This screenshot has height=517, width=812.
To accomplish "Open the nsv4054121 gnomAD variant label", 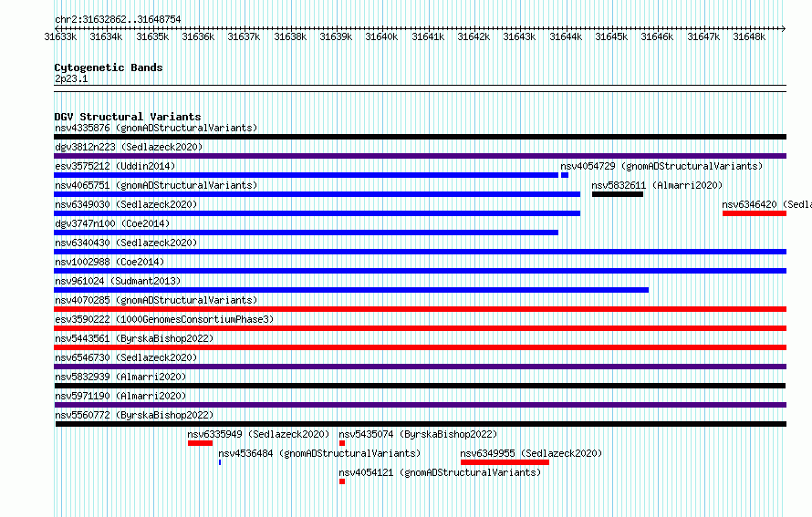I will 440,472.
